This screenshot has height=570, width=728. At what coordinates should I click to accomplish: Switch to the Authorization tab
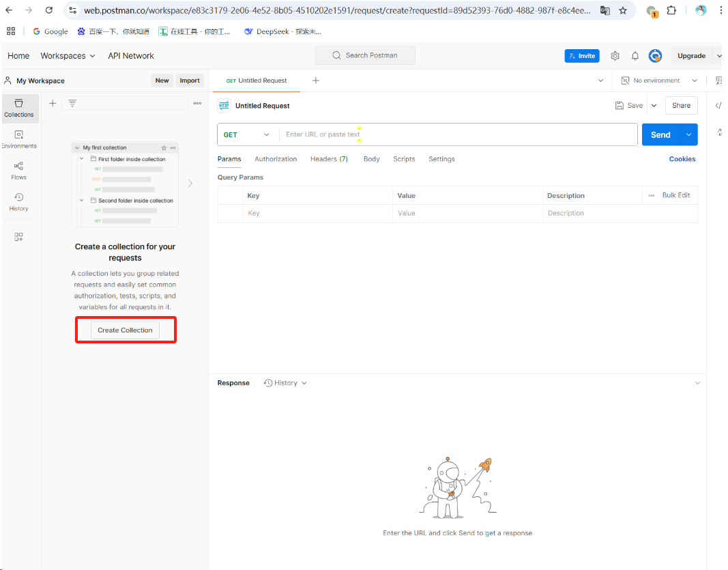coord(276,159)
